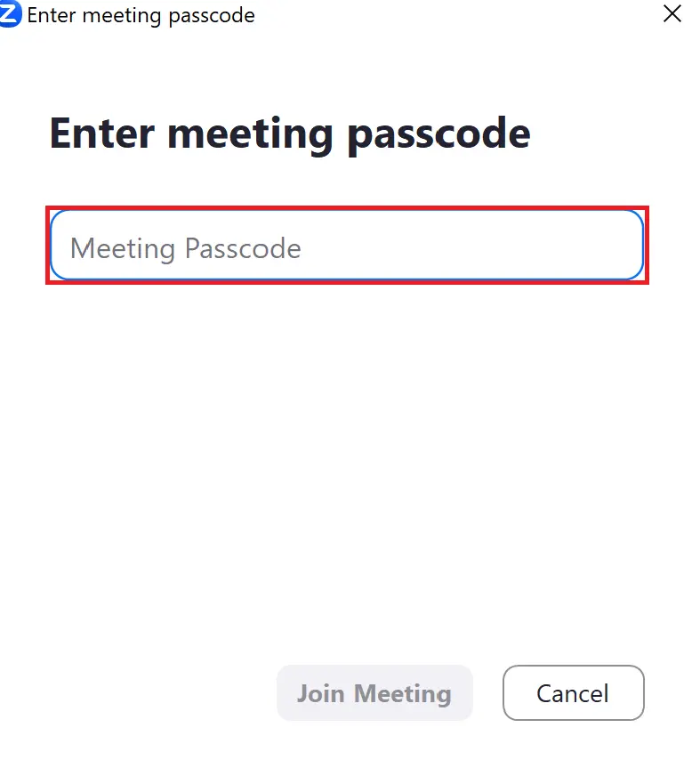The width and height of the screenshot is (700, 776).
Task: Click the disabled Join Meeting control
Action: pyautogui.click(x=374, y=693)
